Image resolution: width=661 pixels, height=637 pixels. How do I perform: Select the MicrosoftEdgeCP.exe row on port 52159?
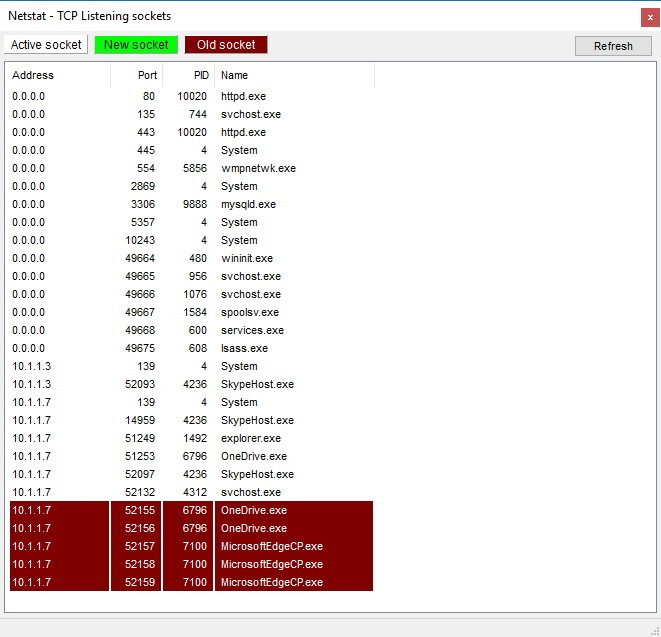191,582
